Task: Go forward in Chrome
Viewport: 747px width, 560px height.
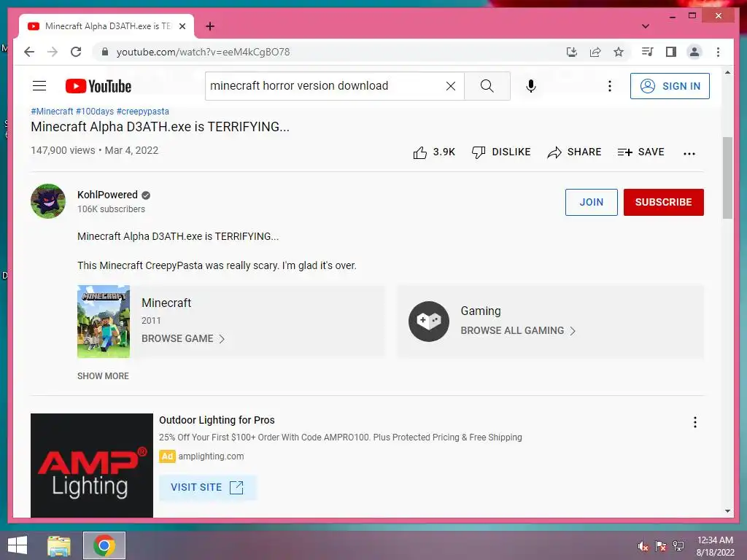Action: [53, 52]
